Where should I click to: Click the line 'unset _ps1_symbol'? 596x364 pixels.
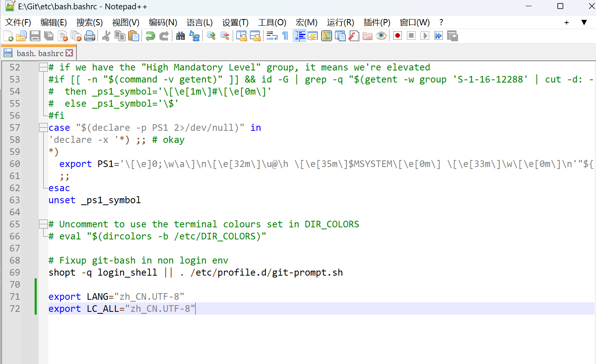(95, 200)
